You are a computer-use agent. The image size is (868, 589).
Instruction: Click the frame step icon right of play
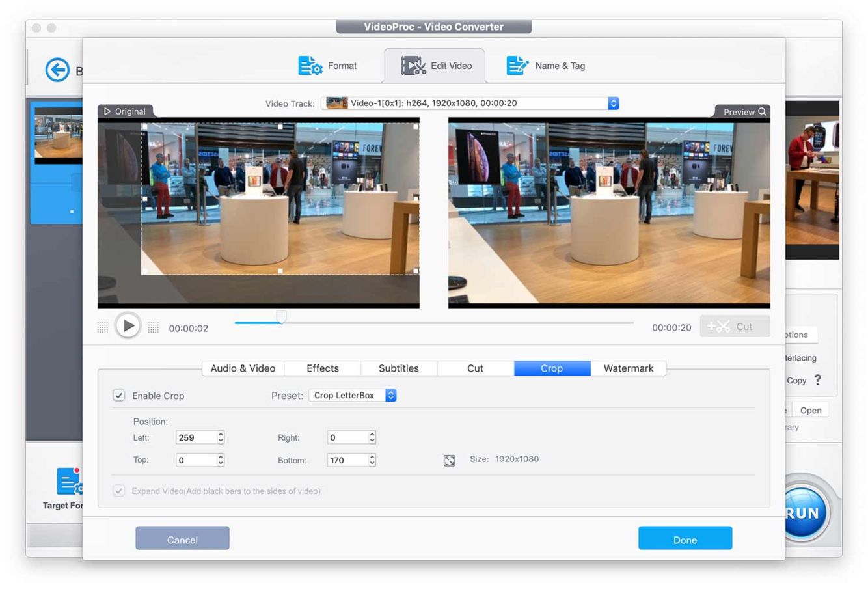tap(154, 327)
